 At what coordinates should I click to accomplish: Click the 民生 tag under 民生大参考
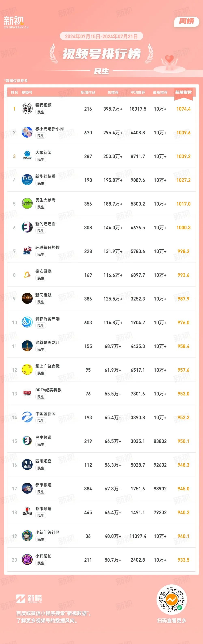coord(41,207)
